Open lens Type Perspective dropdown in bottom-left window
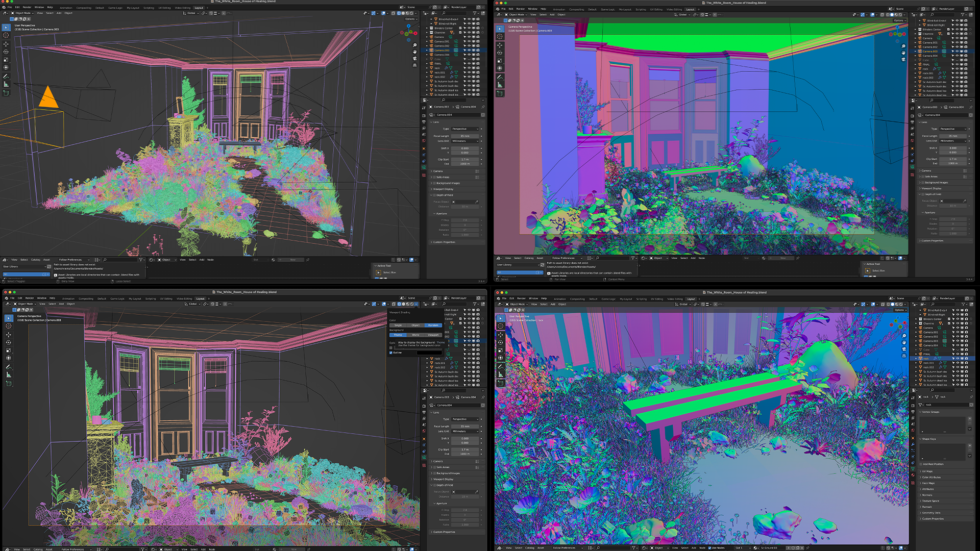Image resolution: width=980 pixels, height=551 pixels. [x=466, y=419]
